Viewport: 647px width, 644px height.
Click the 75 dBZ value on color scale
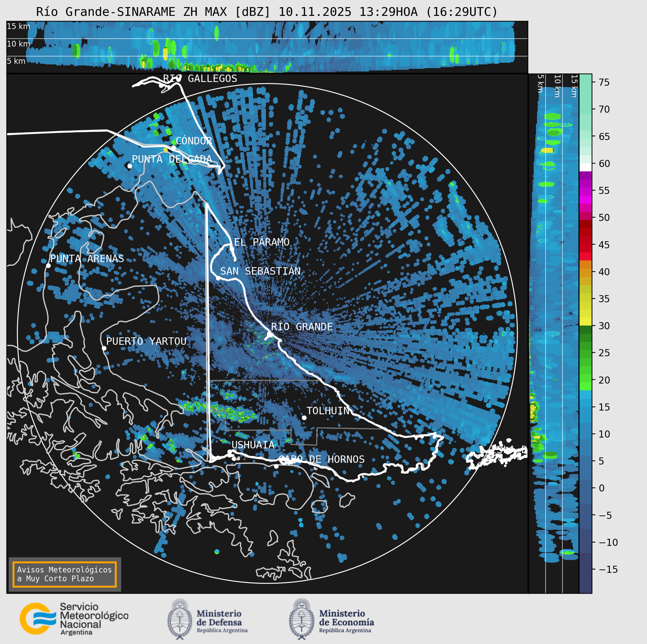tap(604, 82)
